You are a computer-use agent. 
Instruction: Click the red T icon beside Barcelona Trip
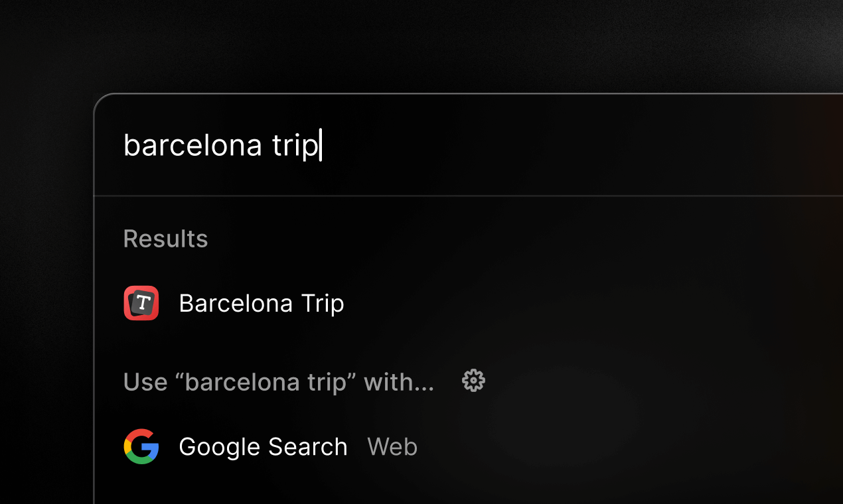pyautogui.click(x=141, y=303)
